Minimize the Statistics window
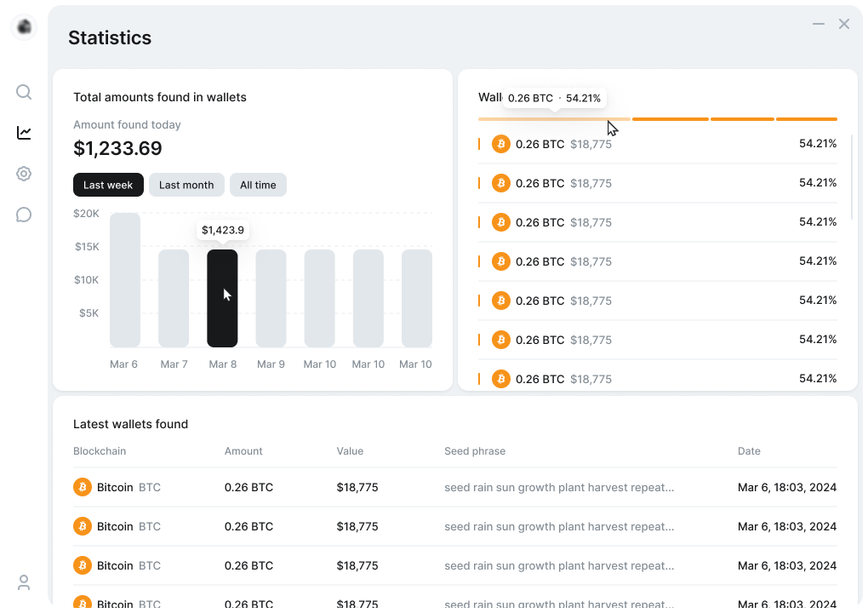 (x=819, y=25)
